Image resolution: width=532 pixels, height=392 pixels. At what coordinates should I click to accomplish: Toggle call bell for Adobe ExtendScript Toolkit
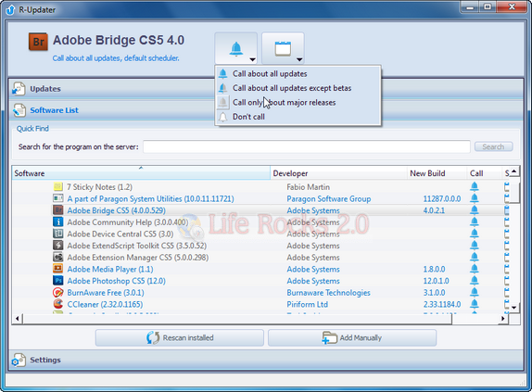tap(475, 246)
